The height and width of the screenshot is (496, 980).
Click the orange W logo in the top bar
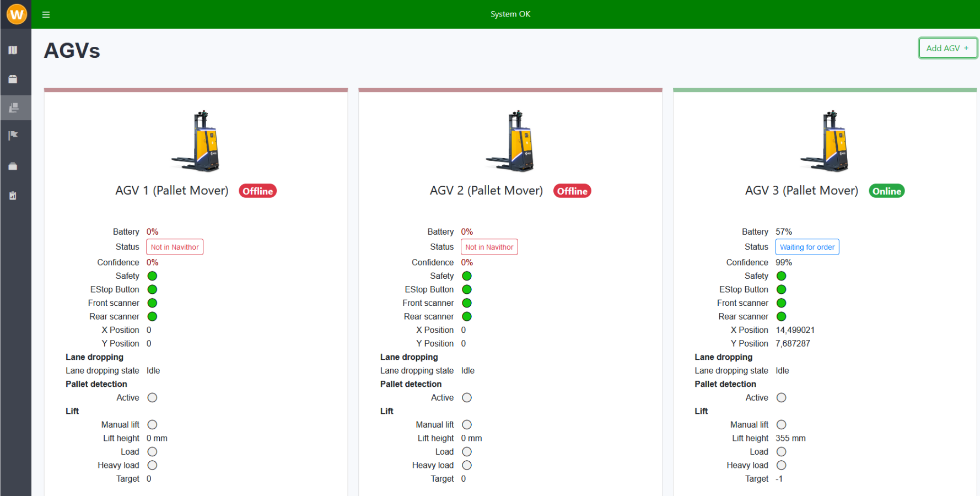click(16, 14)
